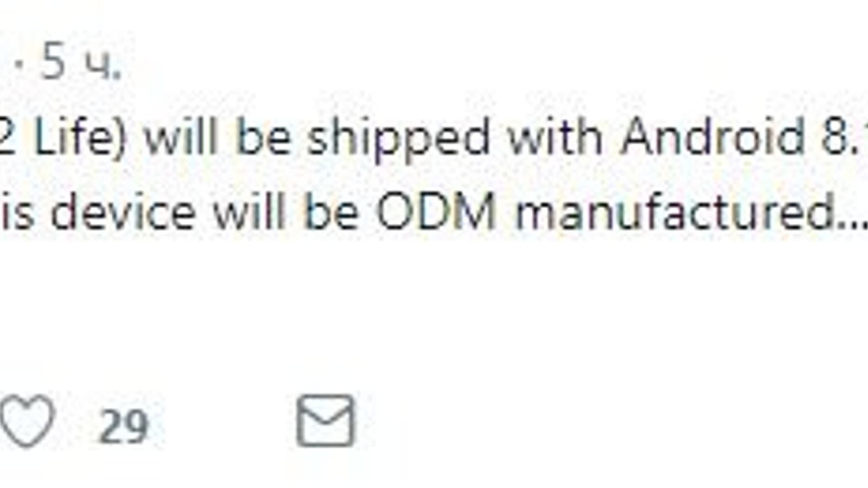Click the word "device" in the tweet

[x=123, y=211]
